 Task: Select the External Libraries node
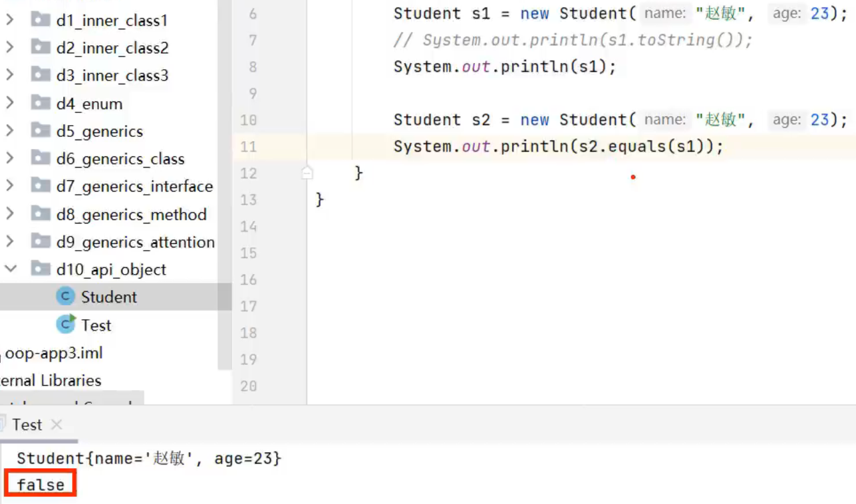(x=51, y=380)
